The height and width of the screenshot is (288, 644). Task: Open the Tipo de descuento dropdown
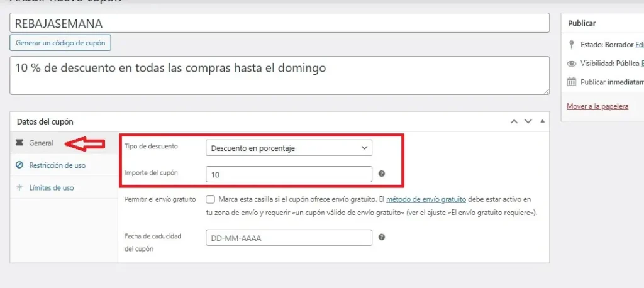tap(289, 148)
